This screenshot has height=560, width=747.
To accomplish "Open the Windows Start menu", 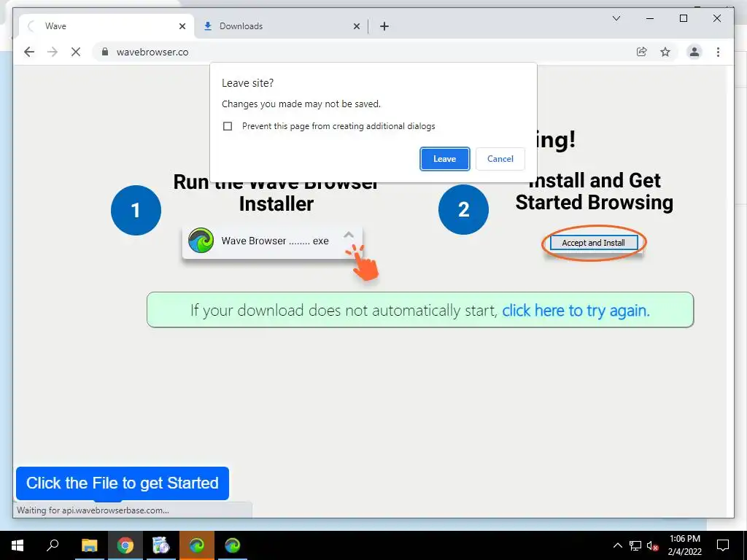I will (18, 545).
